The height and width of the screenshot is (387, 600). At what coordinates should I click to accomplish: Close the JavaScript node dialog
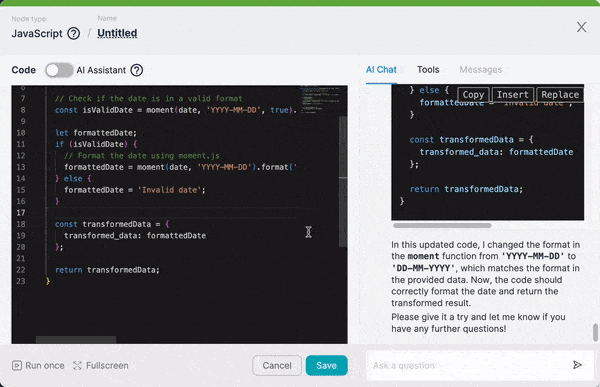tap(581, 27)
